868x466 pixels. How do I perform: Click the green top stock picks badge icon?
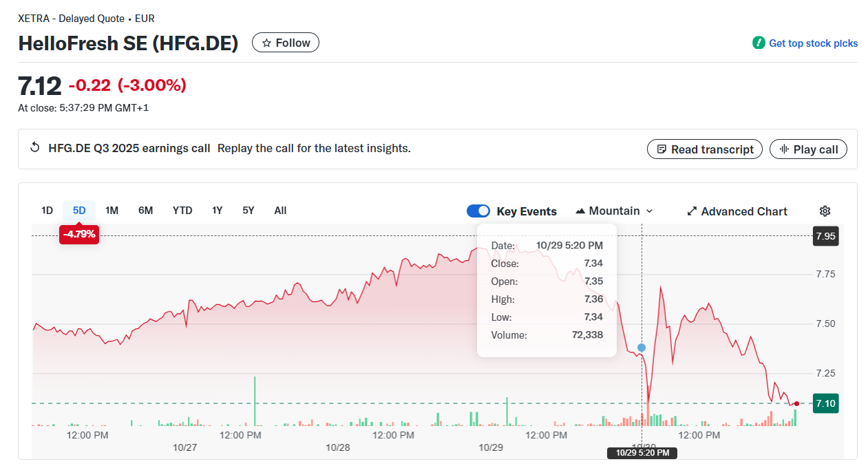(x=759, y=43)
